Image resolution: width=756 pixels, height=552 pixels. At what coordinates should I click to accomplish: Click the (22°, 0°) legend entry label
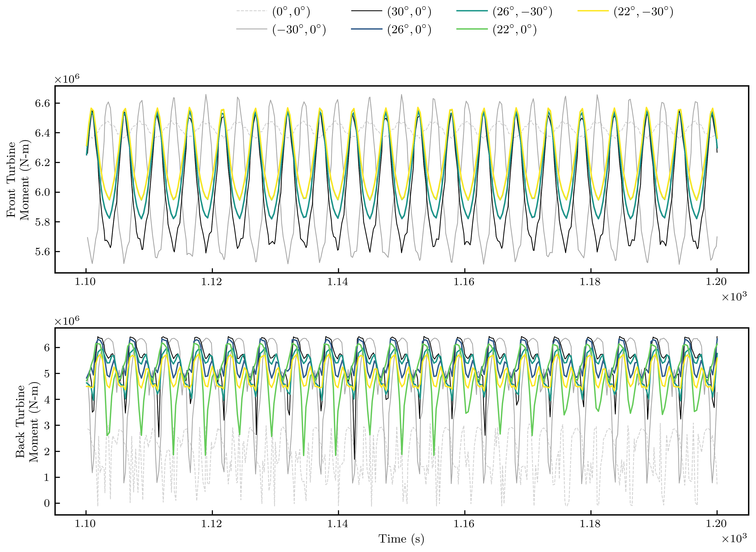coord(514,30)
